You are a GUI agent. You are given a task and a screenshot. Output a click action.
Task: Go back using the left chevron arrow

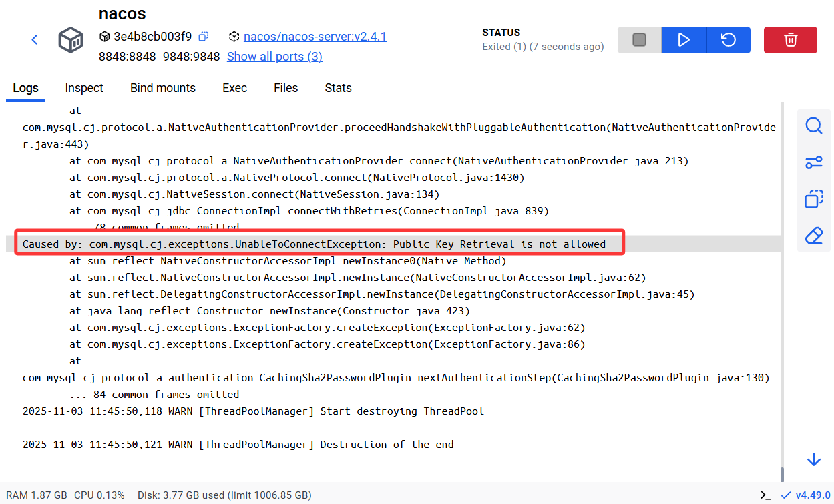pos(35,40)
